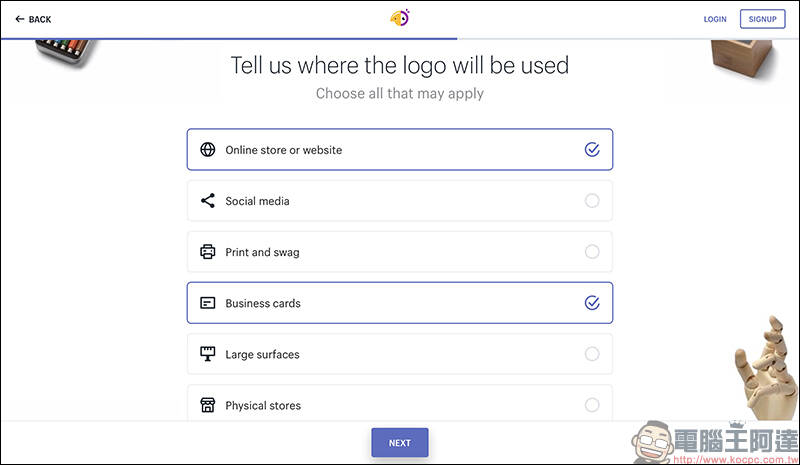The height and width of the screenshot is (465, 800).
Task: Click the share icon beside Social media
Action: [x=208, y=201]
